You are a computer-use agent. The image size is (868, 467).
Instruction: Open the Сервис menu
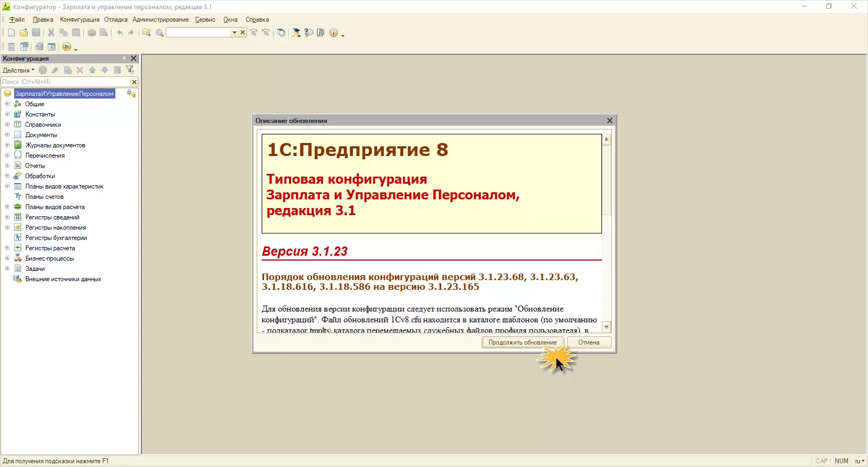pos(205,20)
